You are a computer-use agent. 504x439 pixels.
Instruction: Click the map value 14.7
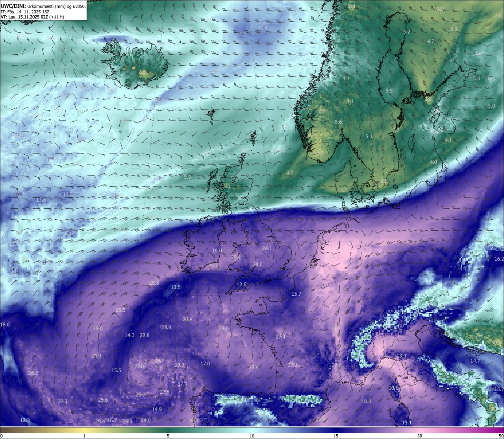pyautogui.click(x=475, y=361)
